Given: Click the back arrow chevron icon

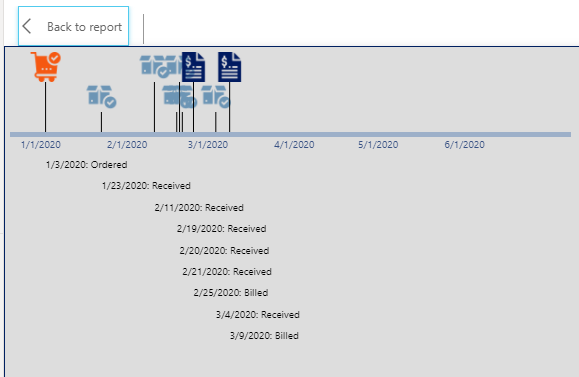Looking at the screenshot, I should coord(27,26).
